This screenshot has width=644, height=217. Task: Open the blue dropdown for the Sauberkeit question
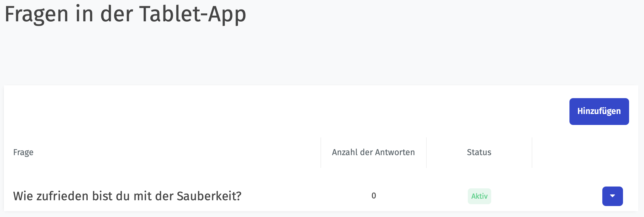click(x=612, y=196)
